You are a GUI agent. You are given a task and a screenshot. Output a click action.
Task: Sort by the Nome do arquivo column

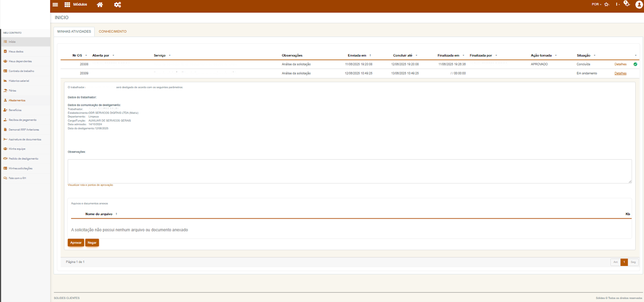99,214
